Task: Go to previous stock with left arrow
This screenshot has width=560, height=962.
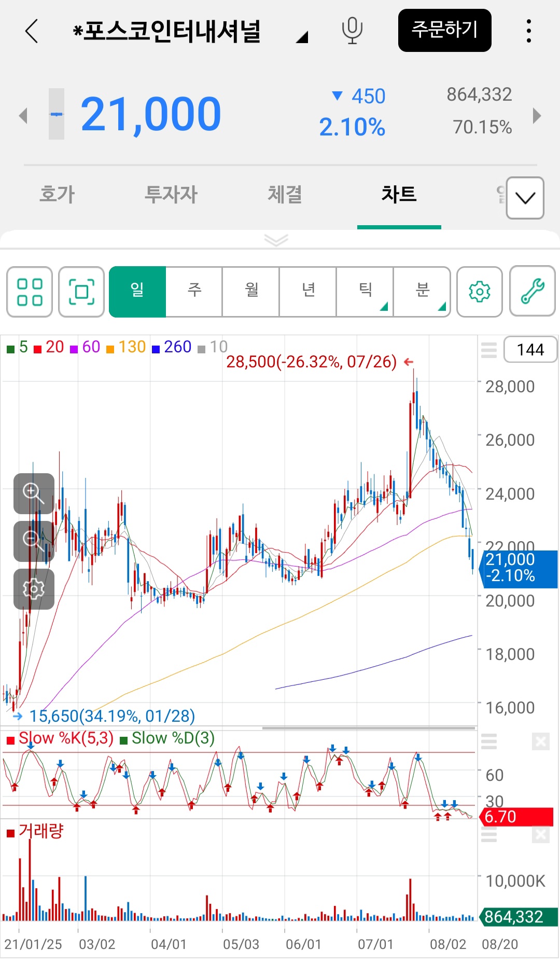Action: 23,115
